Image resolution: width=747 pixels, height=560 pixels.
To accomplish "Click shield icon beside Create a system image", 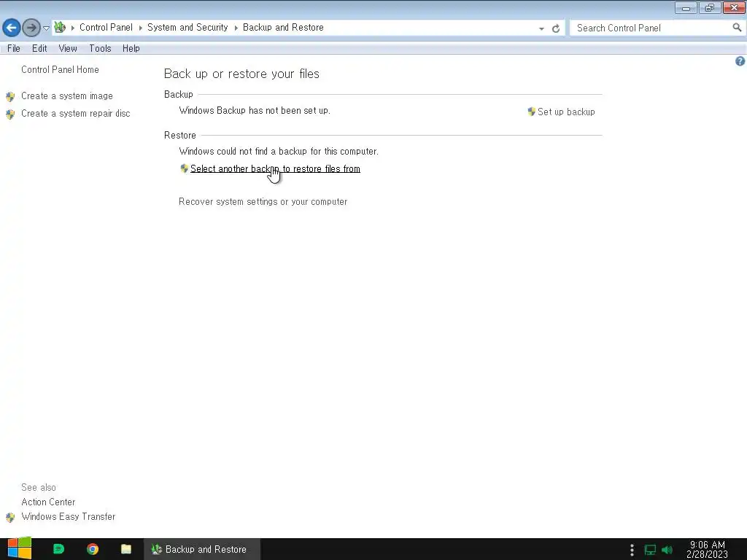I will pyautogui.click(x=10, y=97).
